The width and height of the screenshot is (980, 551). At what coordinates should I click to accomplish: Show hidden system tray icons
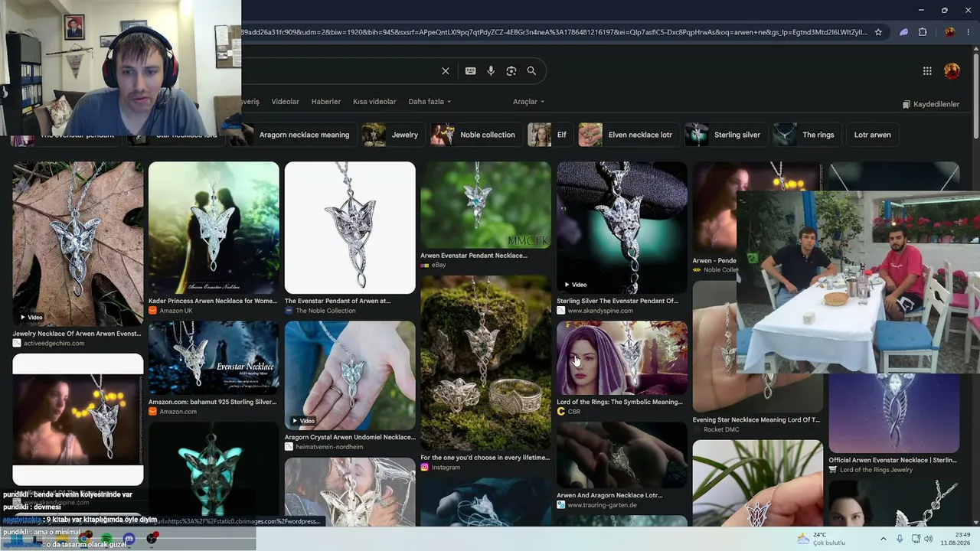click(x=883, y=539)
